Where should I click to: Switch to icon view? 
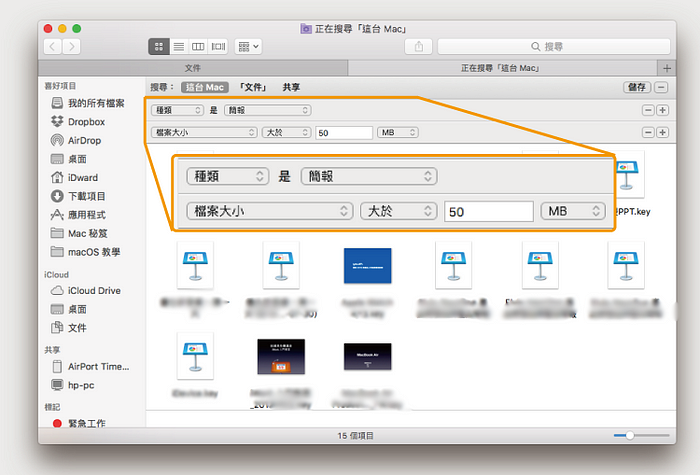tap(159, 46)
